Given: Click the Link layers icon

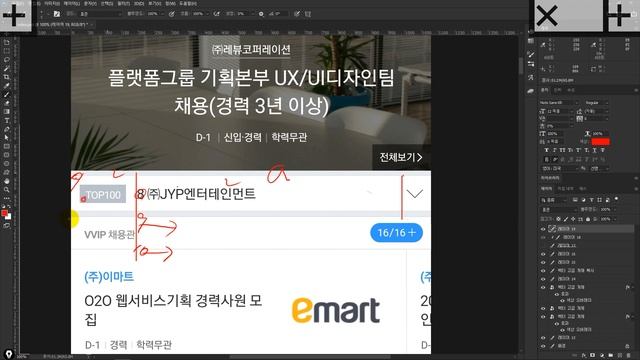Looking at the screenshot, I should (x=575, y=356).
